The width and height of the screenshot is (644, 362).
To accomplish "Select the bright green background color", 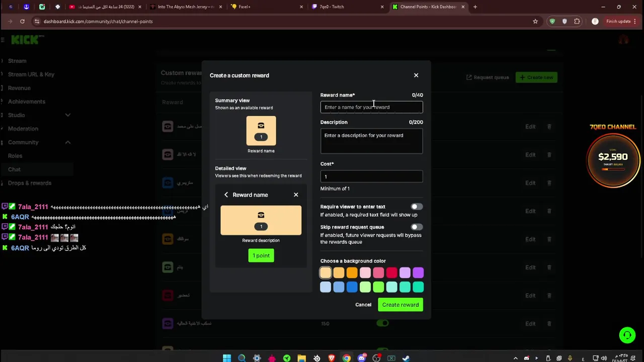I will click(378, 287).
